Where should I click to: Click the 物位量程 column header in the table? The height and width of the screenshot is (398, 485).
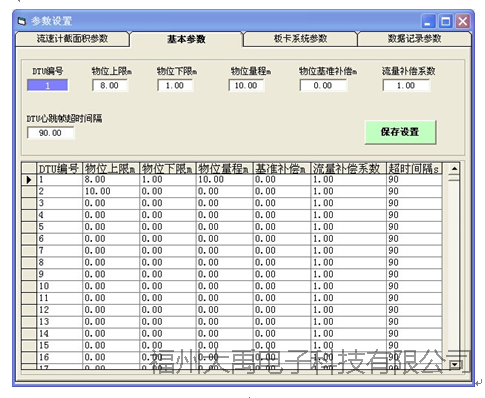point(224,168)
